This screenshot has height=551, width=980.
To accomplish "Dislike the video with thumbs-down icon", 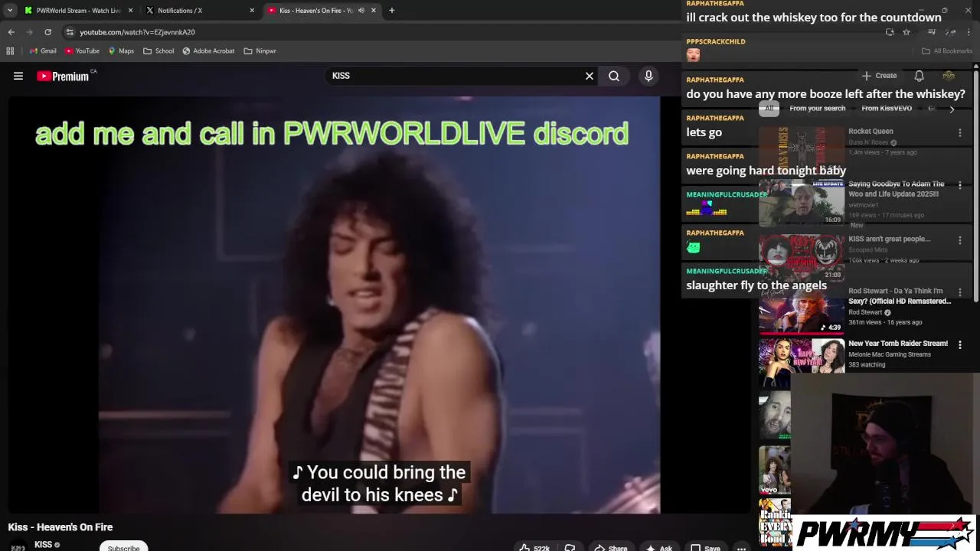I will click(x=570, y=547).
